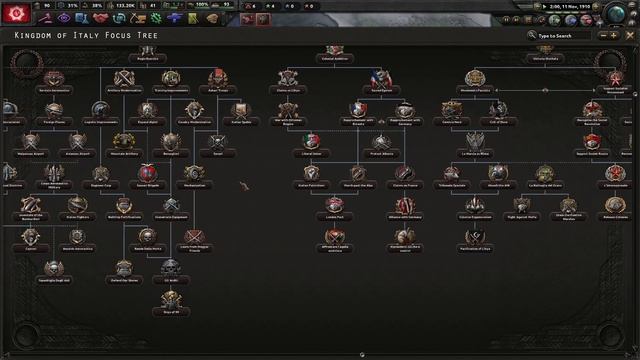Image resolution: width=640 pixels, height=360 pixels.
Task: Open the Production gear menu
Action: click(156, 18)
